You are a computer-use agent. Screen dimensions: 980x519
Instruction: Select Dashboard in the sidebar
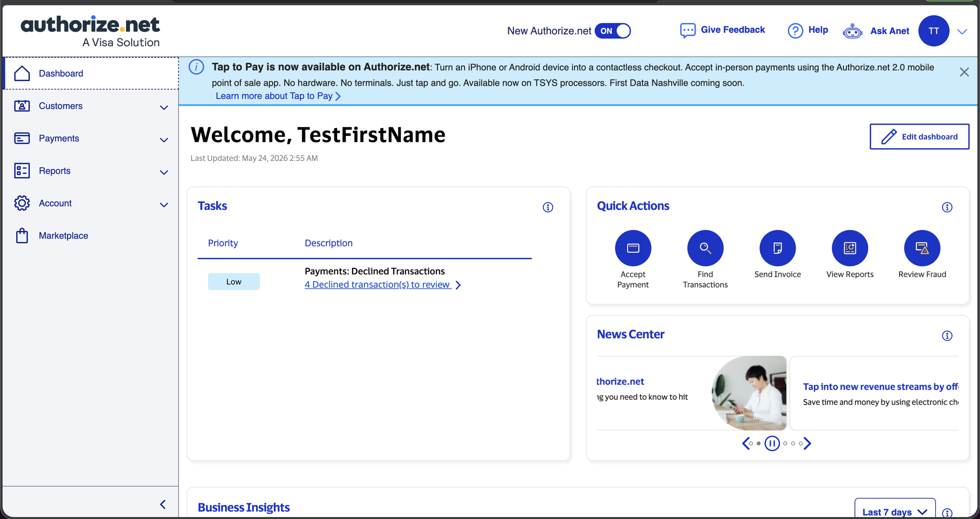[x=91, y=73]
